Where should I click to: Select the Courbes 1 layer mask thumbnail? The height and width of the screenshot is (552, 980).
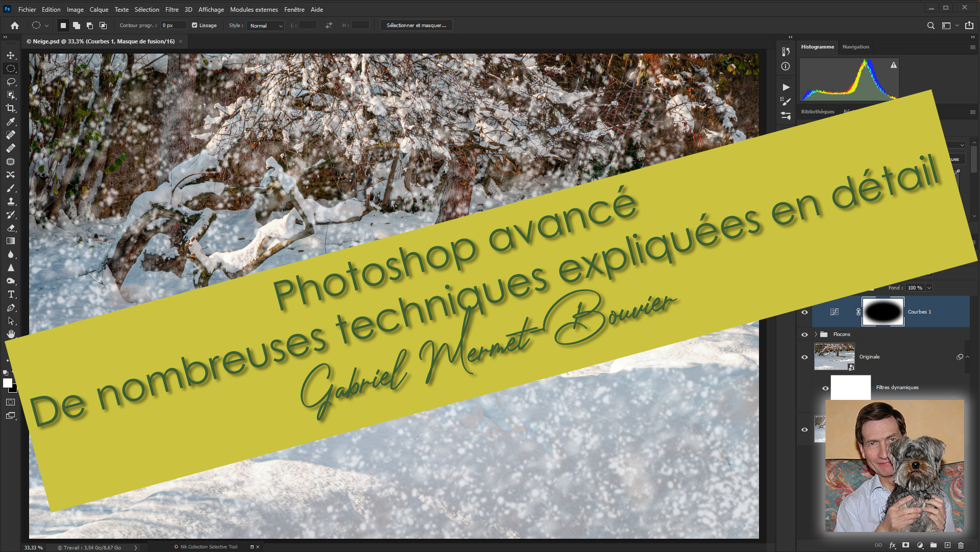pyautogui.click(x=883, y=312)
